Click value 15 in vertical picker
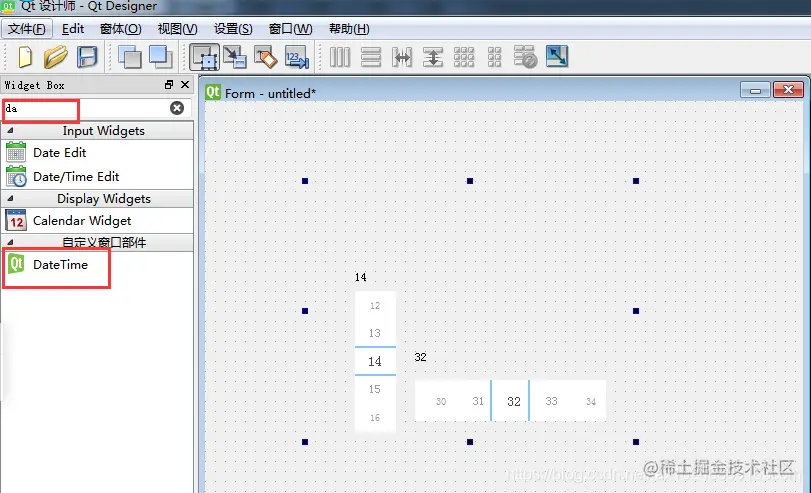This screenshot has width=811, height=493. click(x=375, y=389)
